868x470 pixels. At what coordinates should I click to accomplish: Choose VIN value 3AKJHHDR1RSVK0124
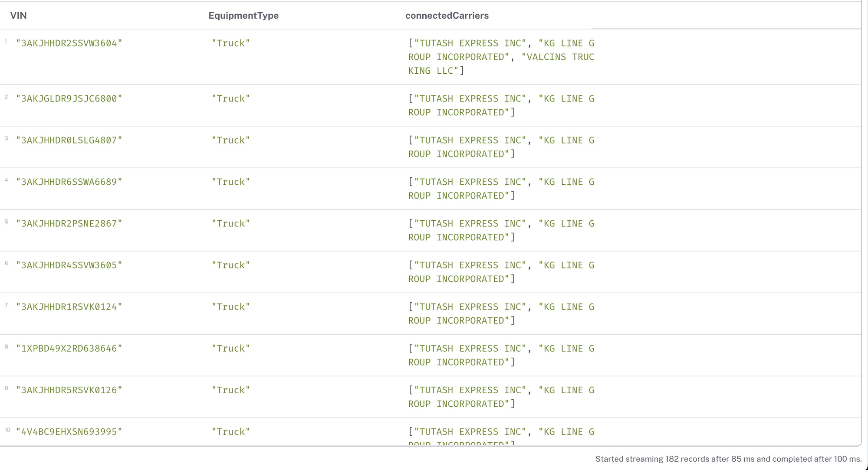[69, 307]
